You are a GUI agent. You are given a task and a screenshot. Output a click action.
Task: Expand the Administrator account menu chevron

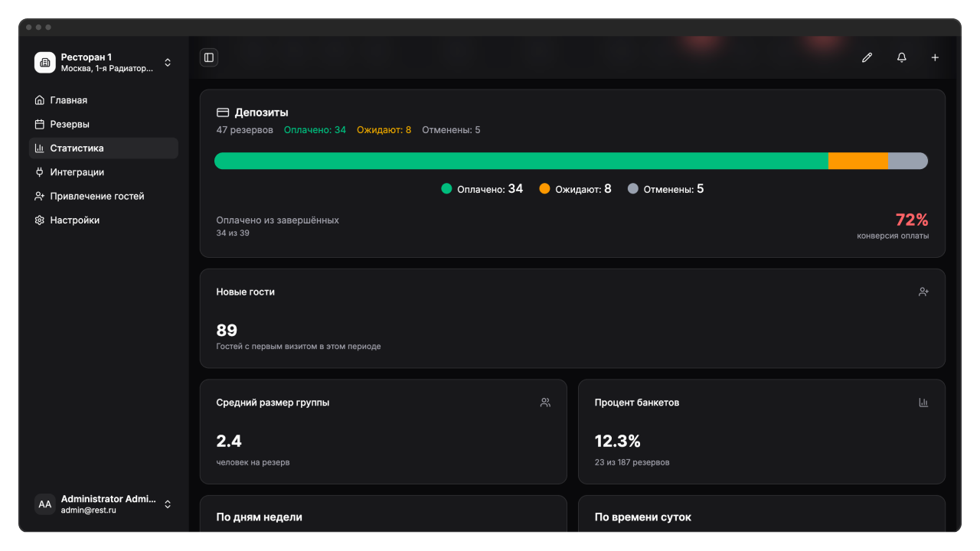coord(168,504)
